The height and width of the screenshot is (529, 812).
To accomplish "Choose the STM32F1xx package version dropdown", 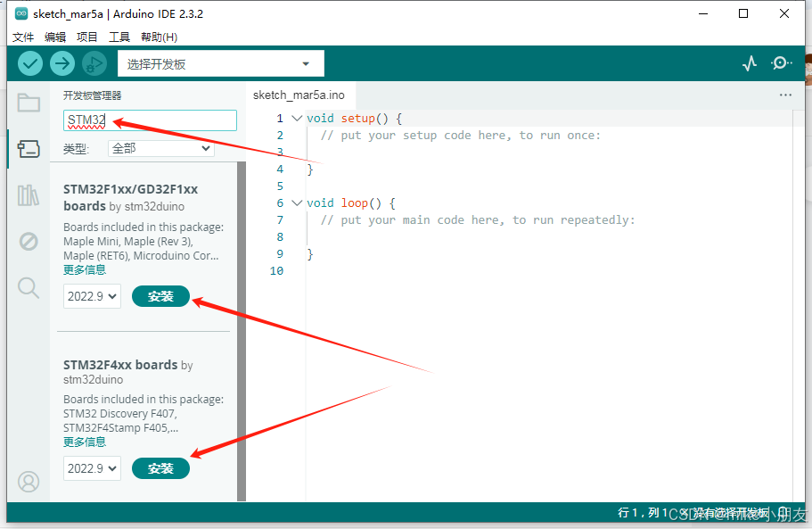I will click(92, 296).
